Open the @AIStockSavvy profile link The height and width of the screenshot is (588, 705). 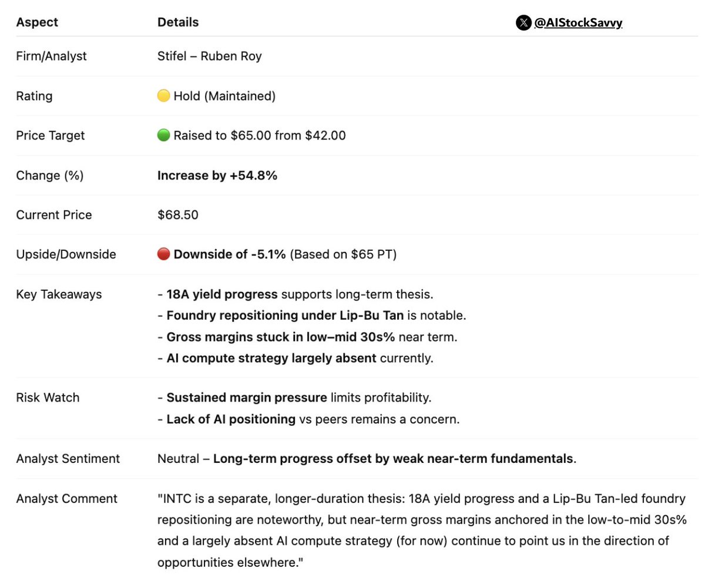point(578,23)
